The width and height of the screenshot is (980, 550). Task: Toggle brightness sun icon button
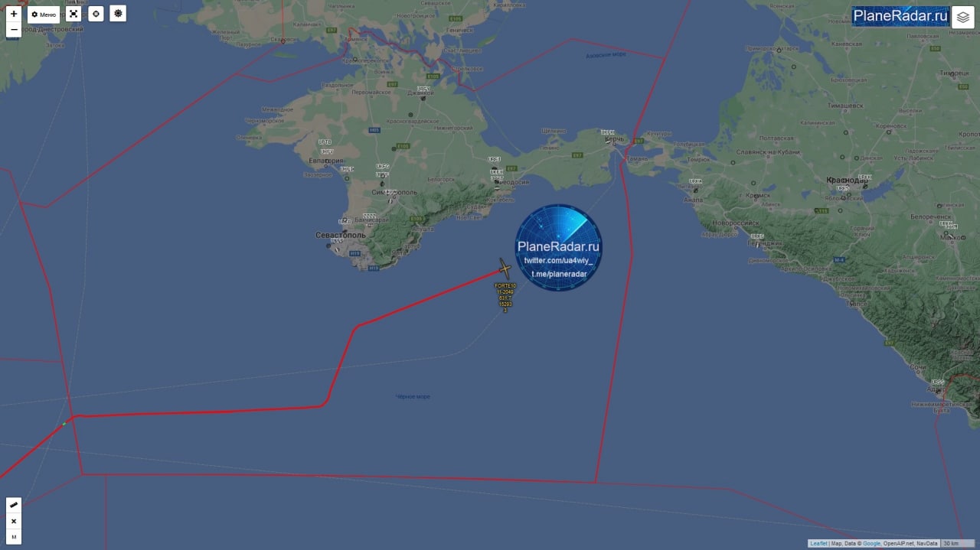point(118,14)
